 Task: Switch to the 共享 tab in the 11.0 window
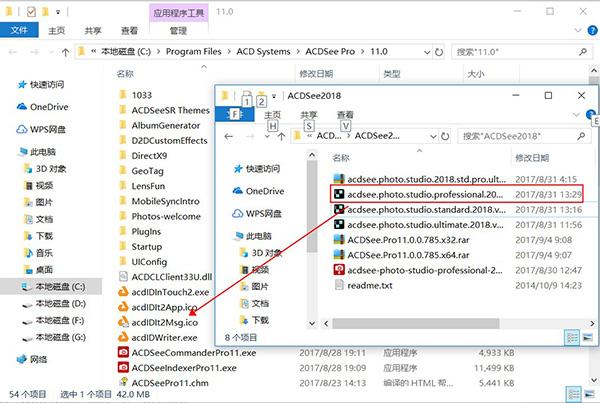point(93,30)
